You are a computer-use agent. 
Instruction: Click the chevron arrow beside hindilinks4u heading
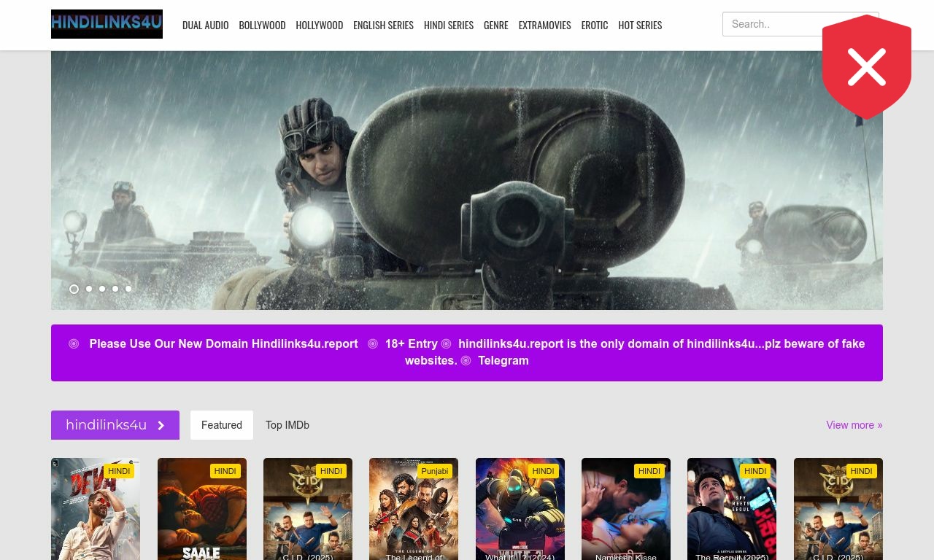pyautogui.click(x=161, y=426)
